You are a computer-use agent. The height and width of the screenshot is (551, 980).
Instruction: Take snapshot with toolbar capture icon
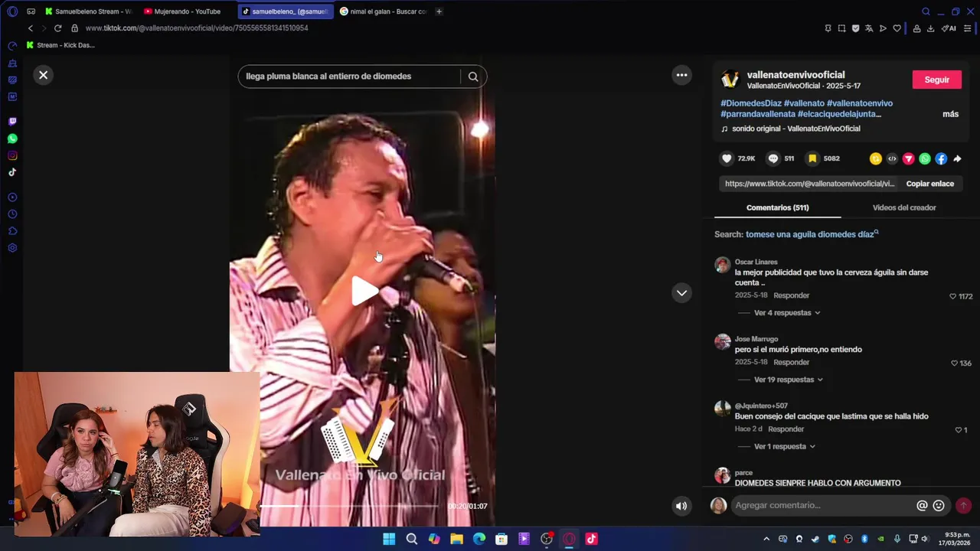[841, 28]
